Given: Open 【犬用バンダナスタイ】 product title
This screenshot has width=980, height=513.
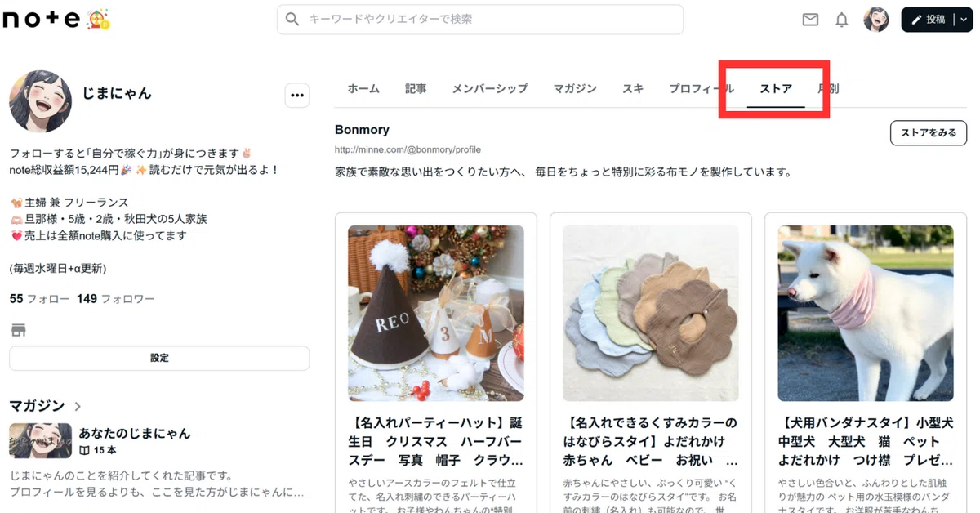Looking at the screenshot, I should 866,441.
